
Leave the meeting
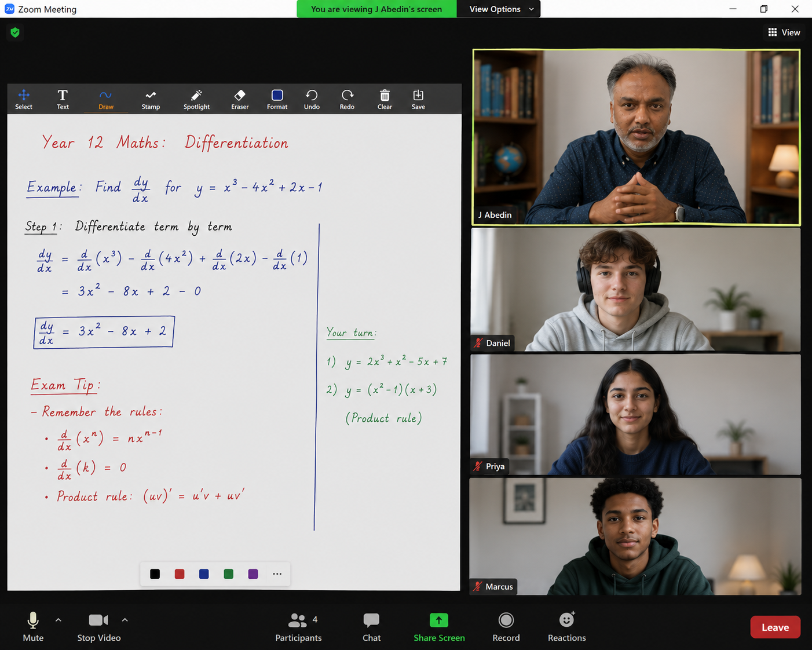(775, 627)
